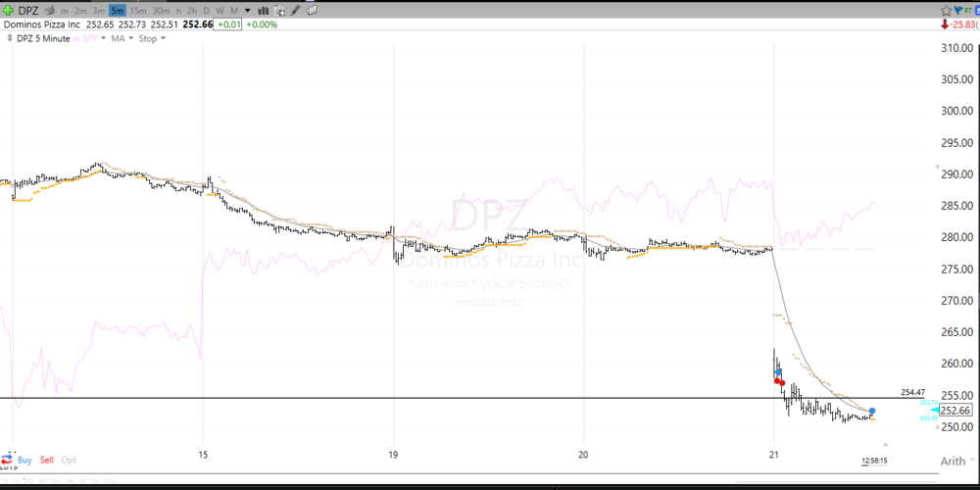Switch to the 30m timeframe
This screenshot has width=980, height=490.
tap(161, 11)
